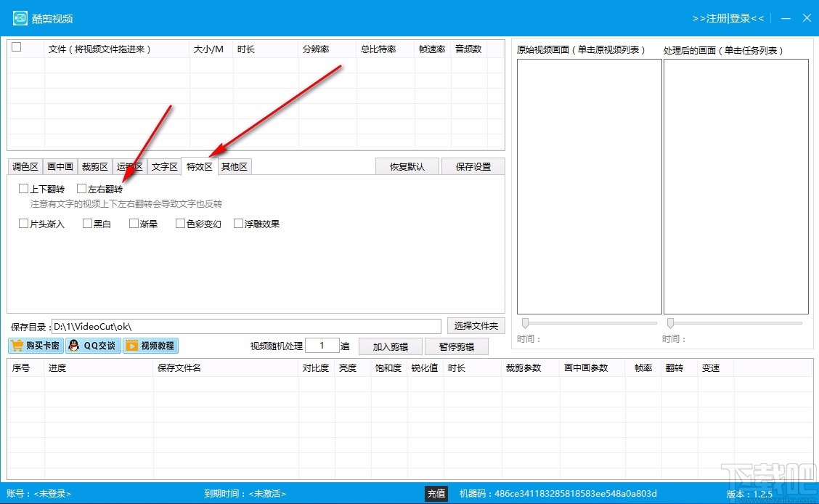Click 帧率 column header in task list
Viewport: 819px width, 504px height.
tap(643, 367)
